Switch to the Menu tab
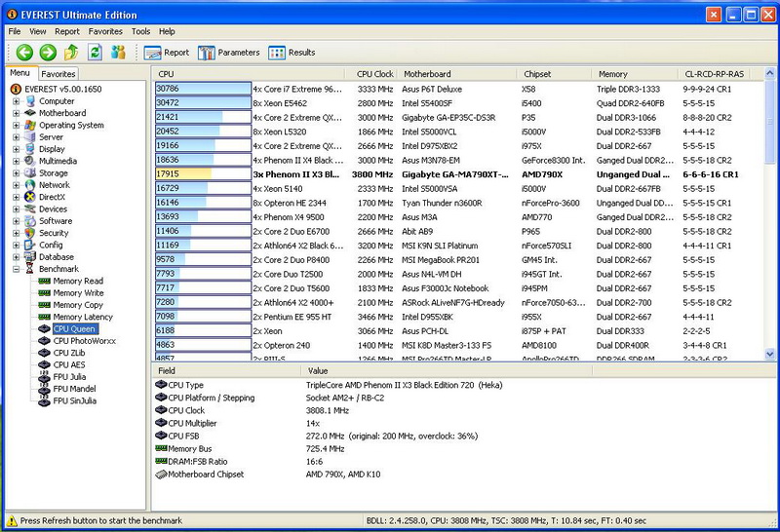 point(20,73)
